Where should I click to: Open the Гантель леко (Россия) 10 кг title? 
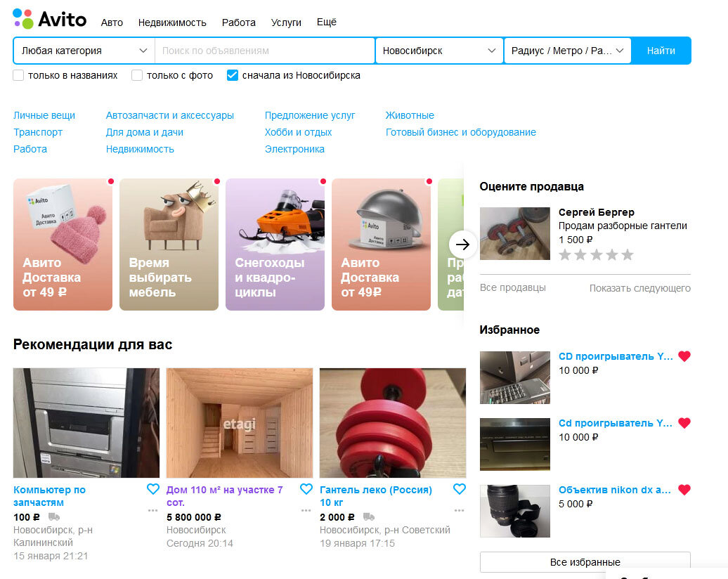point(376,496)
